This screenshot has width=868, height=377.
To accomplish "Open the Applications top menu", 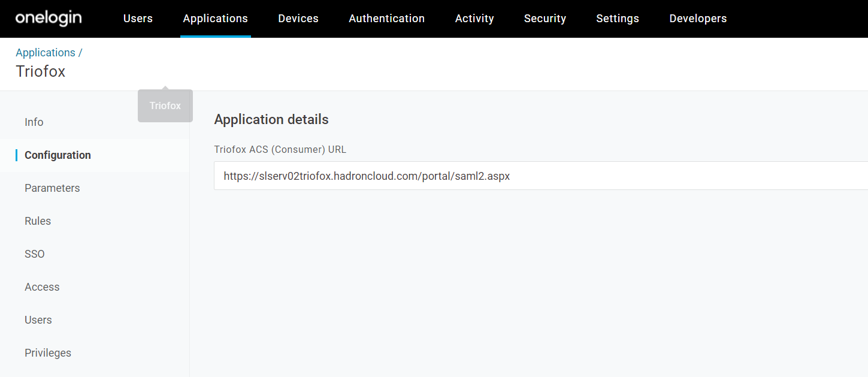I will coord(216,19).
